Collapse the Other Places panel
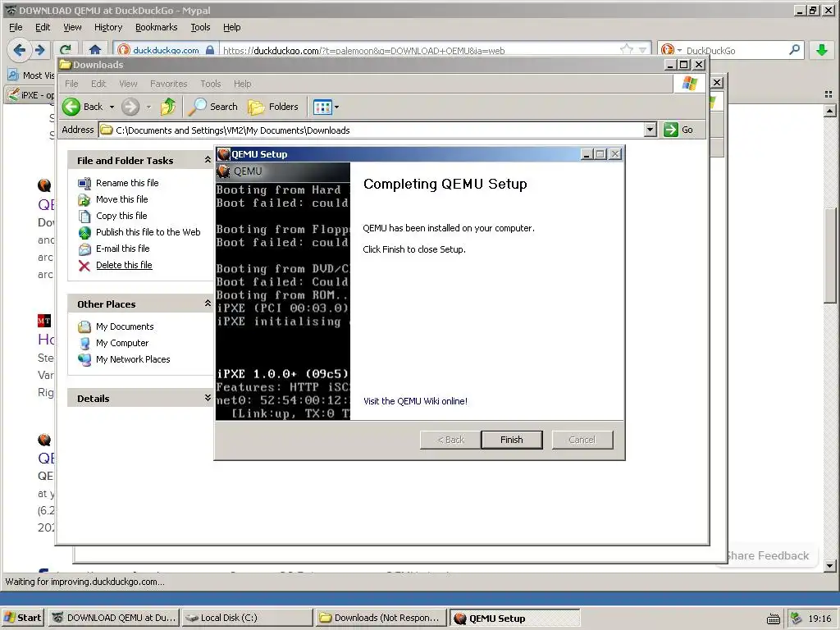 [x=208, y=304]
